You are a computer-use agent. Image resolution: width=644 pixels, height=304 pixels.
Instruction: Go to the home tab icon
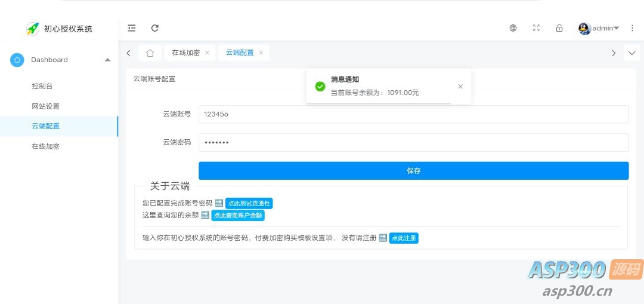click(150, 53)
